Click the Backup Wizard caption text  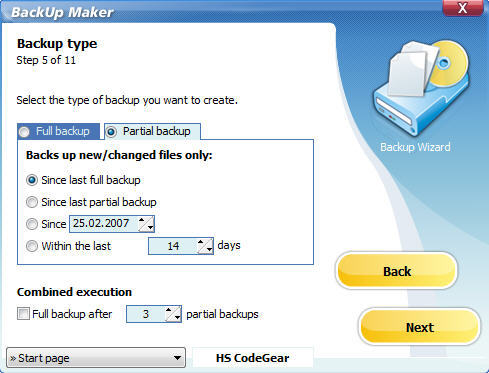pyautogui.click(x=415, y=147)
